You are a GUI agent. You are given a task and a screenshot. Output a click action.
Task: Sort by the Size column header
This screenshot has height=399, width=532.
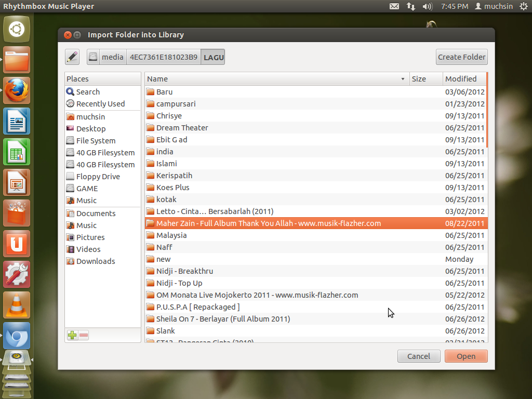coord(426,79)
